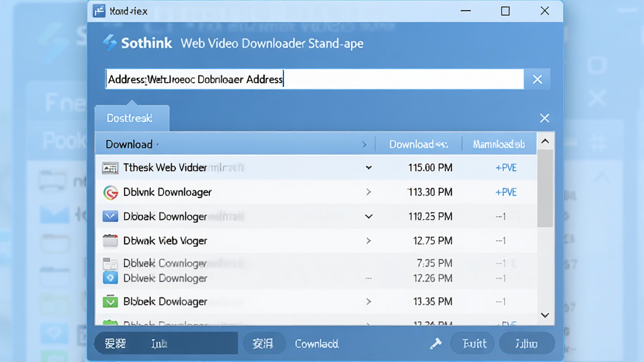Expand the Dbwak Web Voger row chevron

point(369,241)
